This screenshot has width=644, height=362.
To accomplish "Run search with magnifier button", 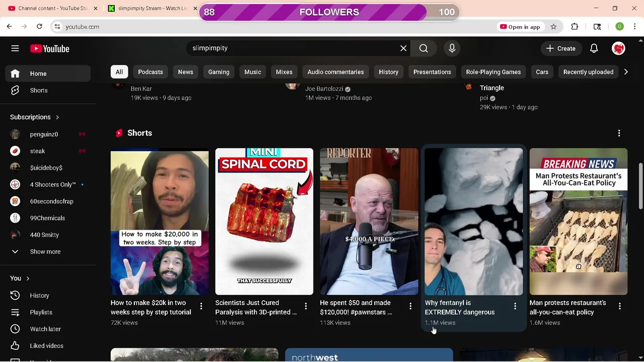I will [x=424, y=48].
